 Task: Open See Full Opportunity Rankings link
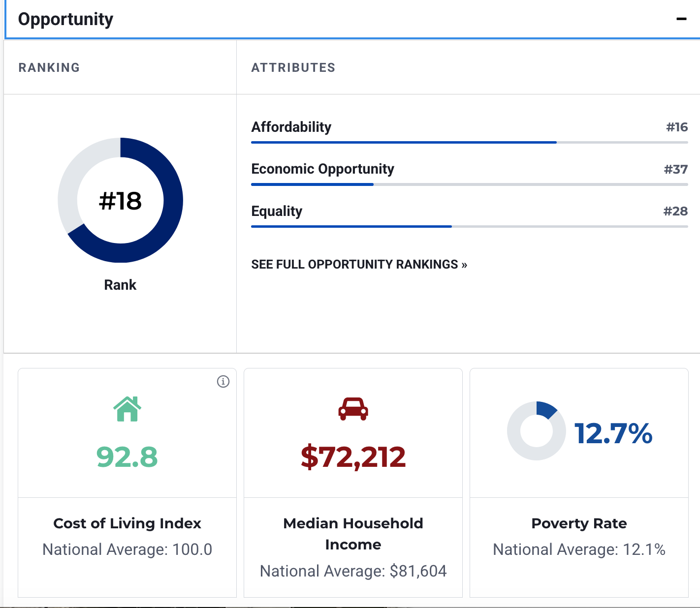(x=359, y=264)
